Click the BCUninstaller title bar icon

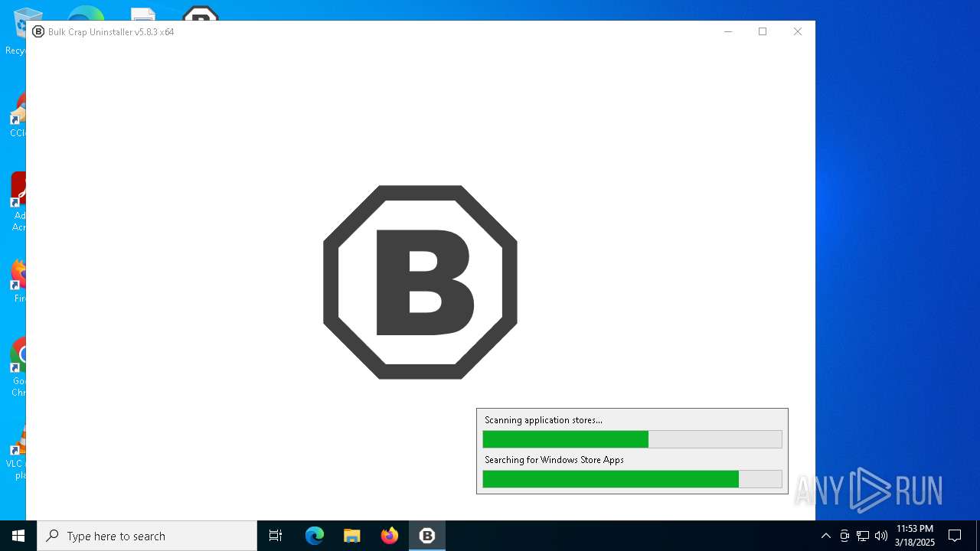click(38, 31)
